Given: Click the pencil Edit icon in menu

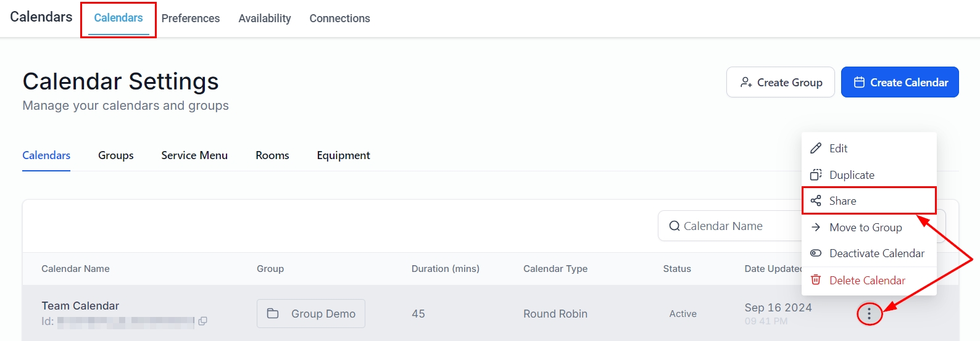Looking at the screenshot, I should 816,149.
